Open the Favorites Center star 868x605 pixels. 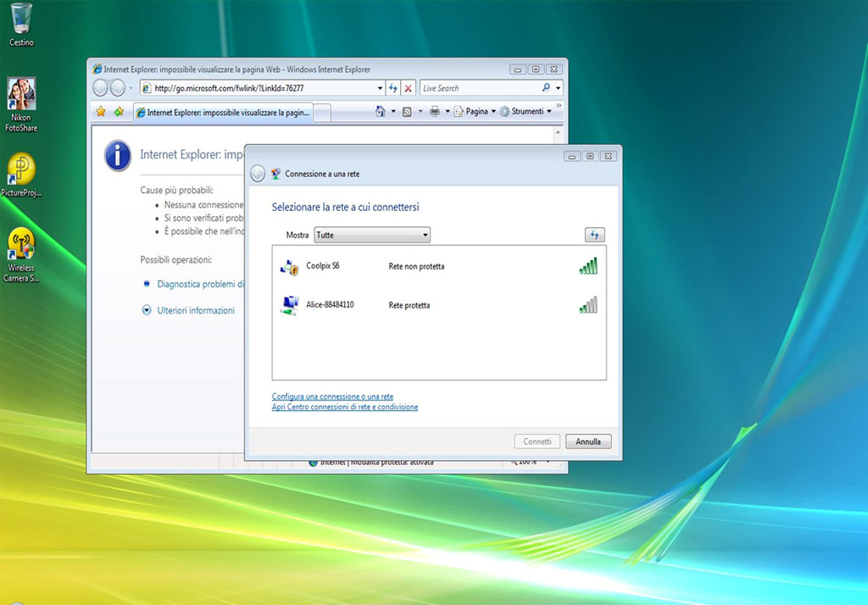101,112
